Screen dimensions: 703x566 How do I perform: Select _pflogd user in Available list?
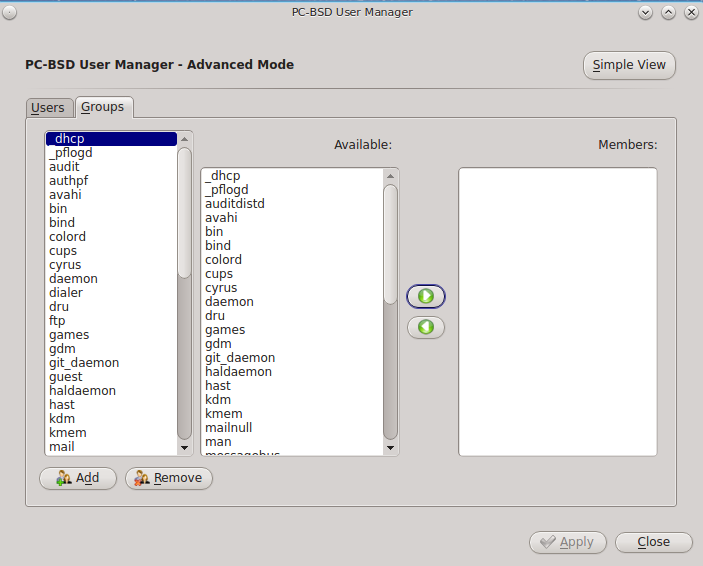[x=292, y=190]
